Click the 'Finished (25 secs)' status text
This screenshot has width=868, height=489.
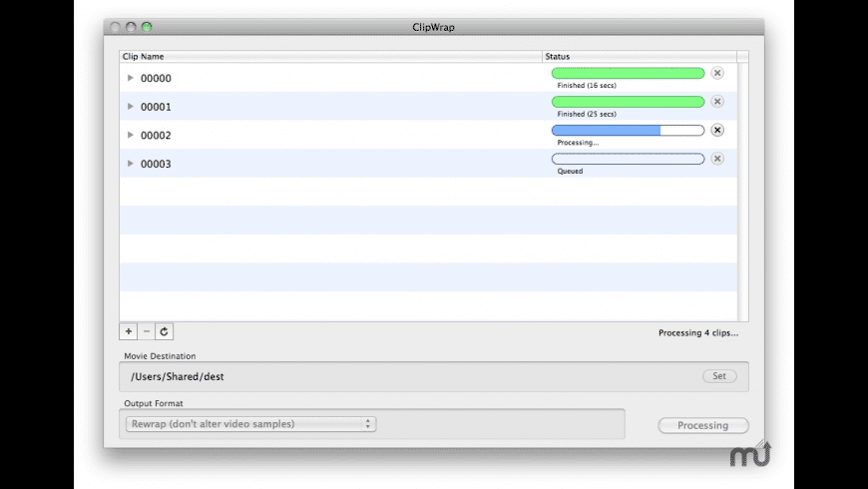click(x=587, y=114)
